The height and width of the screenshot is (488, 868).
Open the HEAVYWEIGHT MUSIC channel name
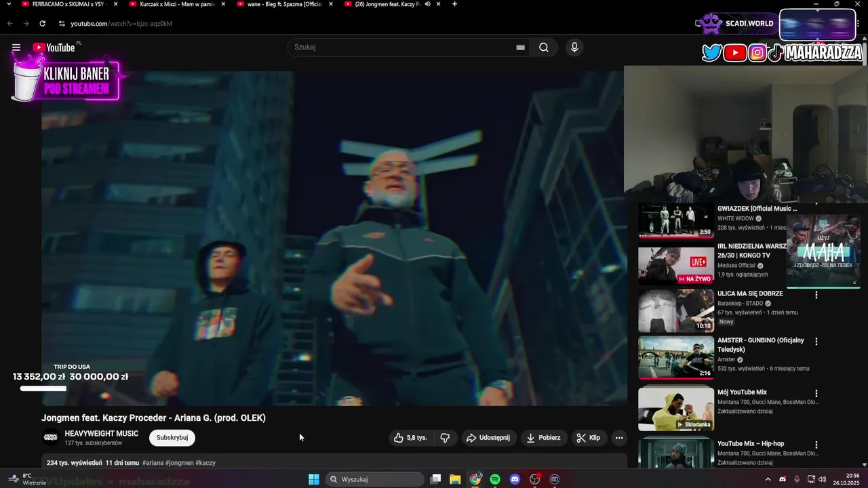[x=102, y=434]
